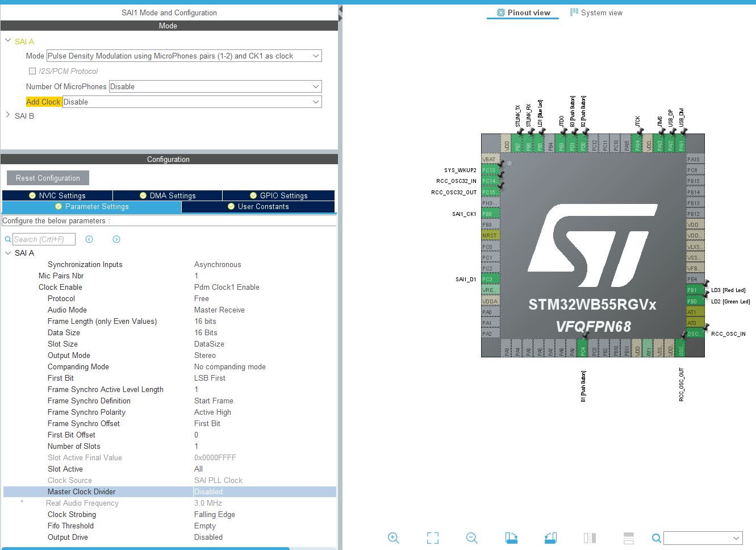Click the VBAT pin on chip
The width and height of the screenshot is (756, 550).
pyautogui.click(x=490, y=159)
